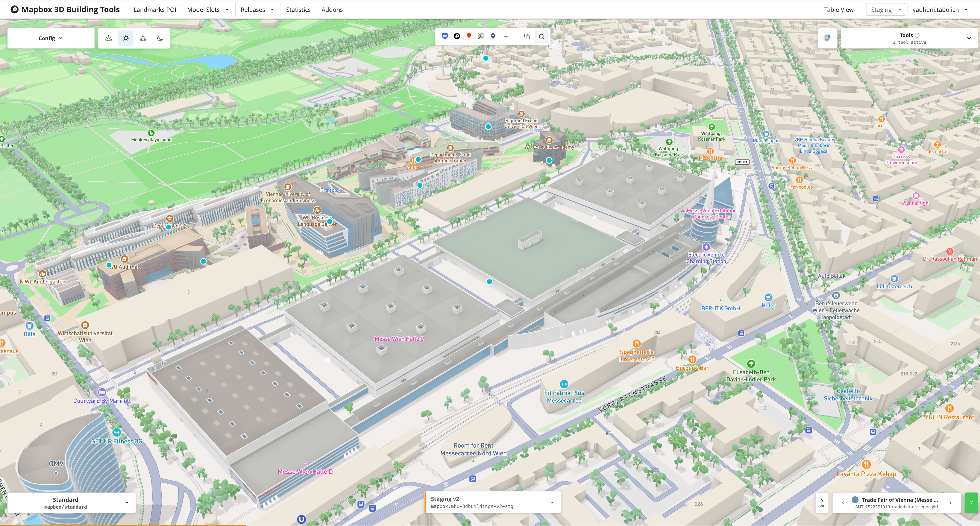Go to next landmark model
The height and width of the screenshot is (526, 980).
950,503
